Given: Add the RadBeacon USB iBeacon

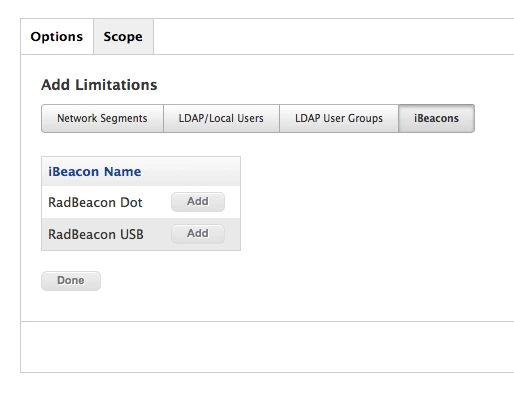Looking at the screenshot, I should 198,234.
